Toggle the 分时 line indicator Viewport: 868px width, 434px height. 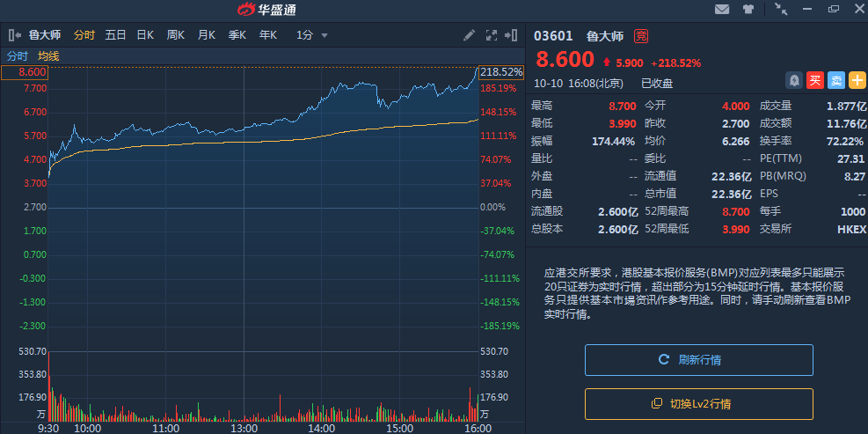click(18, 55)
